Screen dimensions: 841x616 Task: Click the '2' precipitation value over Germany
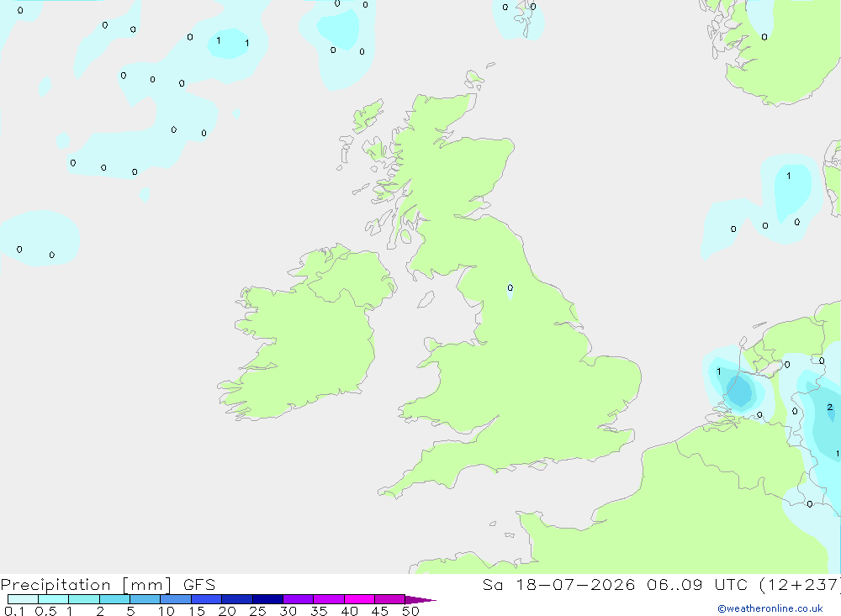point(830,408)
